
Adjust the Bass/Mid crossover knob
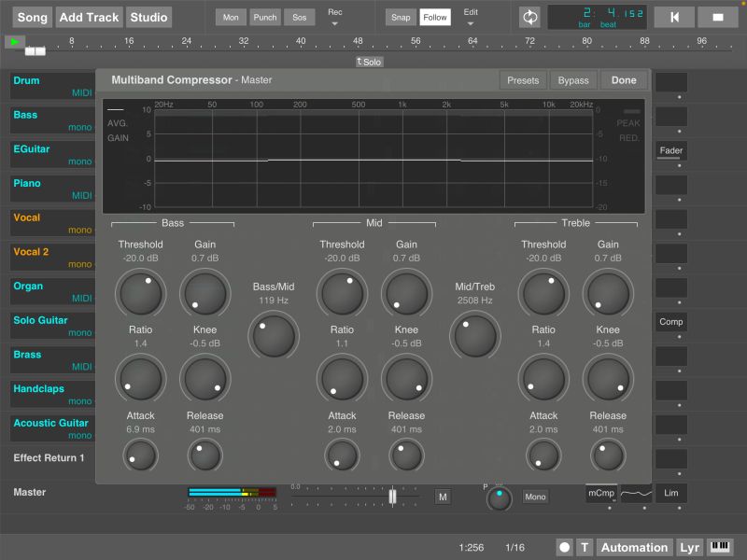274,334
